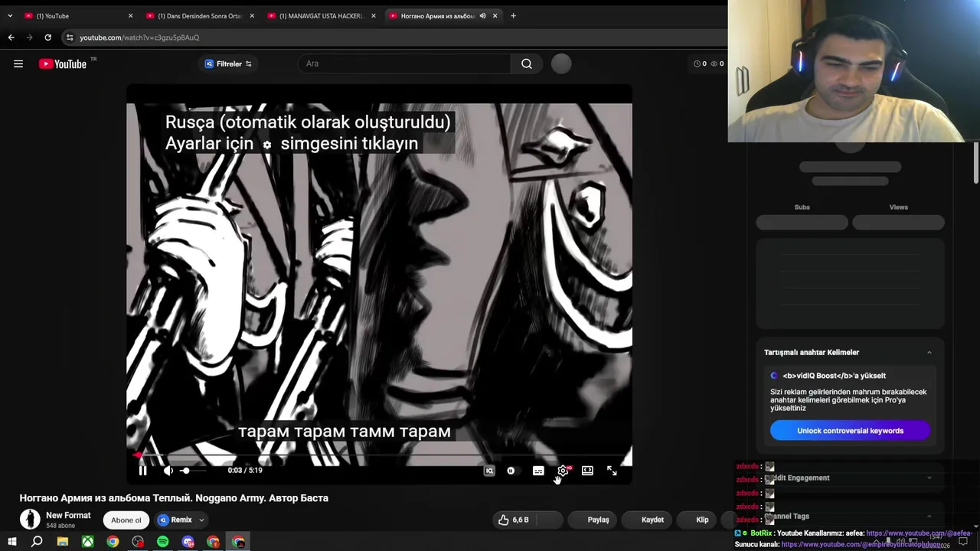Expand the Remix dropdown arrow
This screenshot has width=980, height=551.
tap(201, 520)
